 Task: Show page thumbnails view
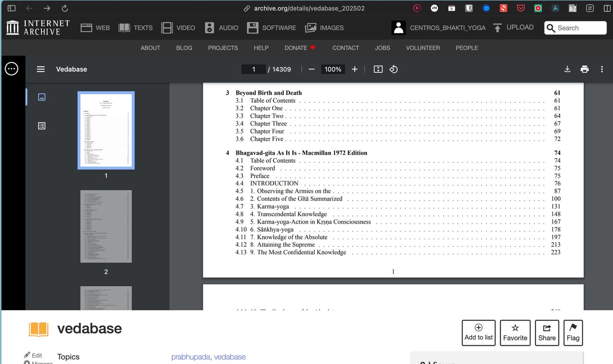tap(42, 97)
